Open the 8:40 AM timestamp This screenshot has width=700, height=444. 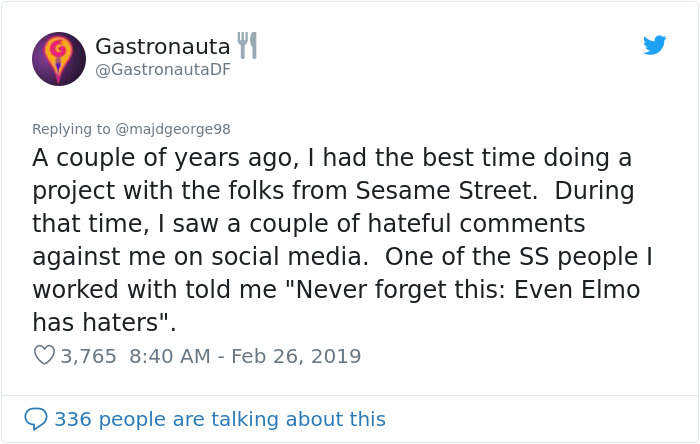click(x=172, y=356)
